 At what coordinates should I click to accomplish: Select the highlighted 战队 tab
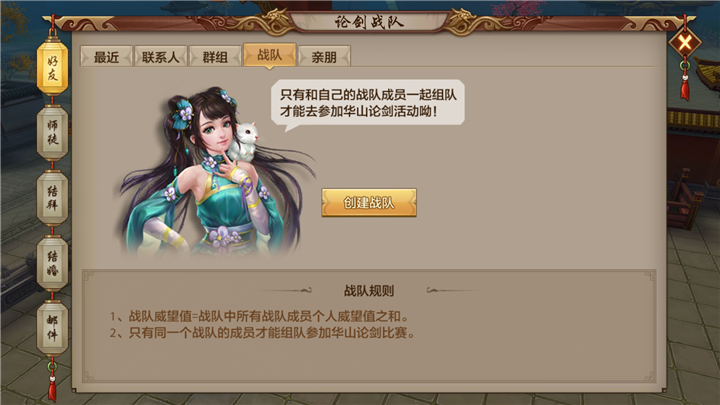270,55
